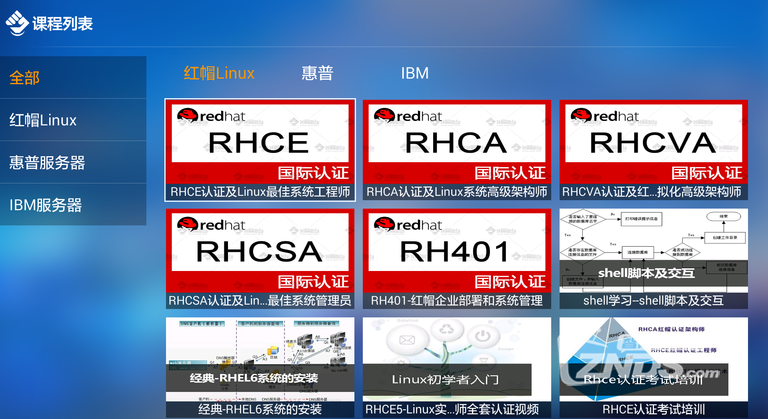The image size is (768, 419).
Task: Open the 经典-RHEL6系统的安装 thumbnail
Action: (x=260, y=359)
